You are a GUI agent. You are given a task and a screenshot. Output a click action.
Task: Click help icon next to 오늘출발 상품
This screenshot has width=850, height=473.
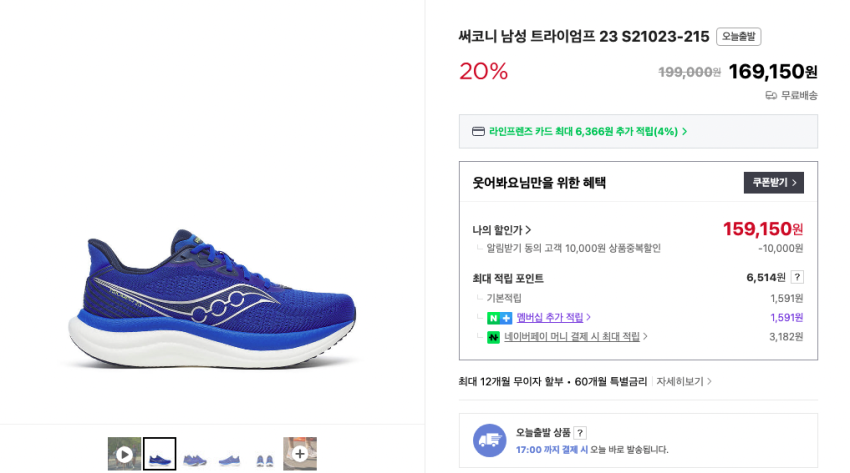coord(580,433)
